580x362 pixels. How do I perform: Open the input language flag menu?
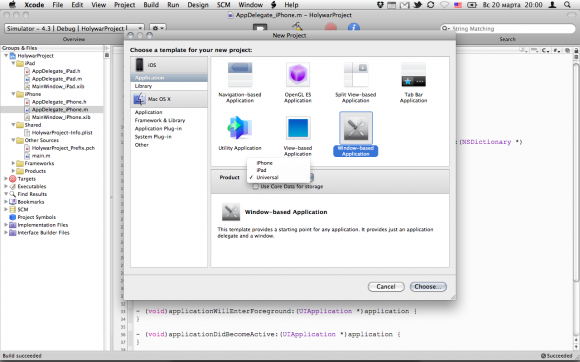pos(458,5)
